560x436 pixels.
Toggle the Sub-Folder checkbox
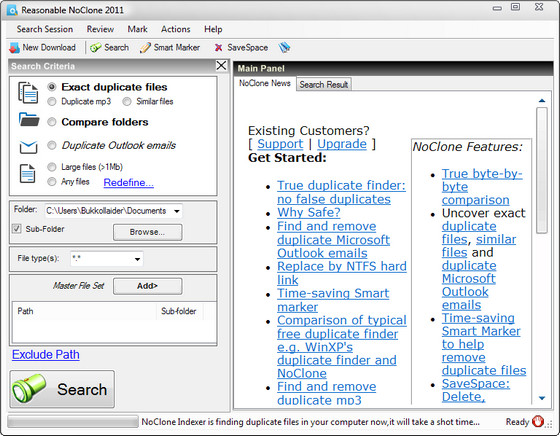[x=17, y=229]
